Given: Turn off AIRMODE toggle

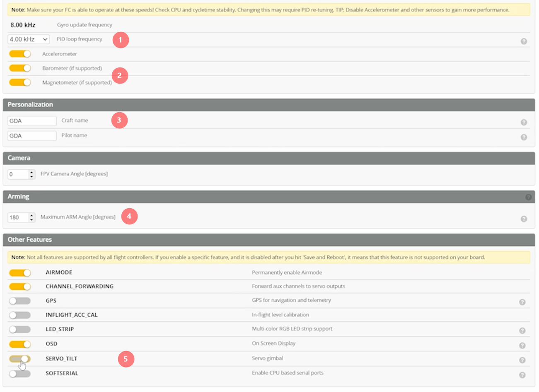Looking at the screenshot, I should 20,273.
